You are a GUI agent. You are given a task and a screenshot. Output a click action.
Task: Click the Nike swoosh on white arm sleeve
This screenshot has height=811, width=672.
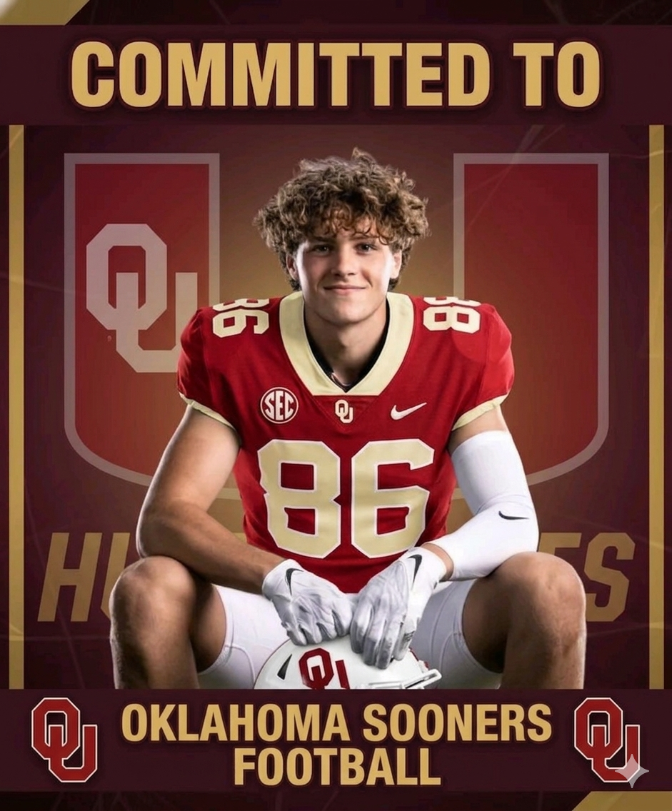(513, 515)
